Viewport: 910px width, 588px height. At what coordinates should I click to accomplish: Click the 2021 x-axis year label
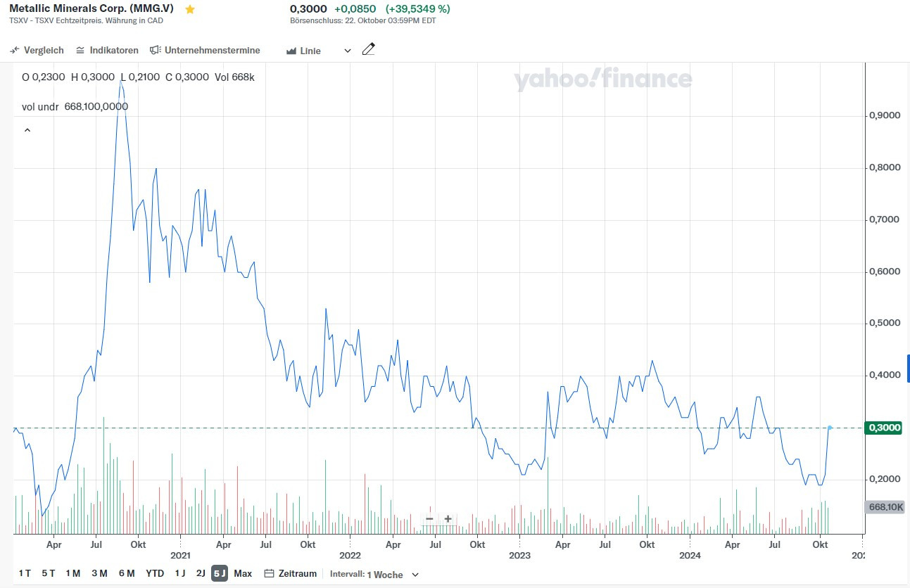click(x=181, y=556)
